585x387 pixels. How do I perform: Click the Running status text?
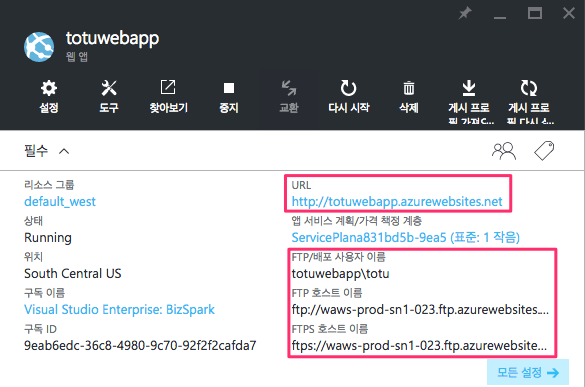click(48, 238)
